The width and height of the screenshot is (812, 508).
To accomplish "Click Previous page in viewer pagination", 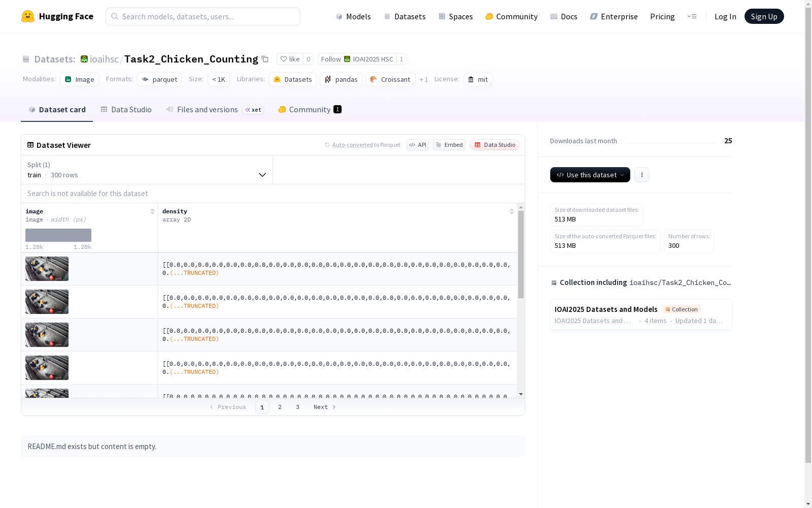I will point(228,407).
